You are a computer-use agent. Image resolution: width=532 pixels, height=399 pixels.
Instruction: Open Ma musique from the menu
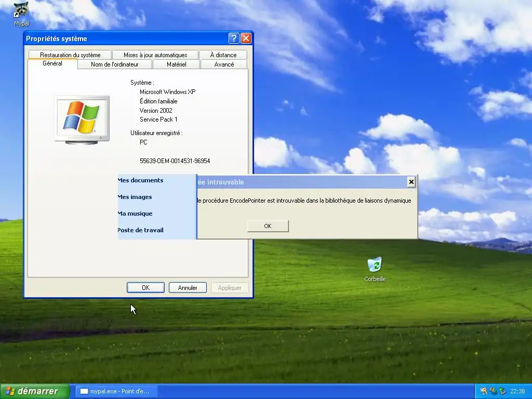click(x=135, y=214)
